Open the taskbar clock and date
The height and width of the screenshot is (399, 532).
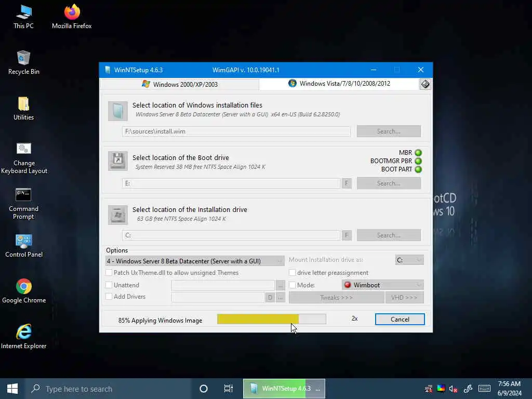[509, 389]
